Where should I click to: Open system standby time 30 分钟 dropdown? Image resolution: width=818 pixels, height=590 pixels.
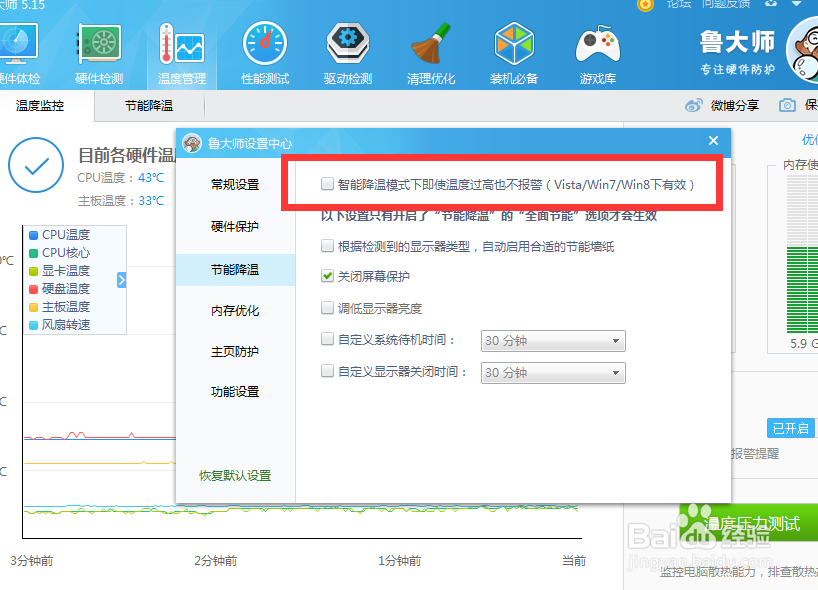(553, 341)
